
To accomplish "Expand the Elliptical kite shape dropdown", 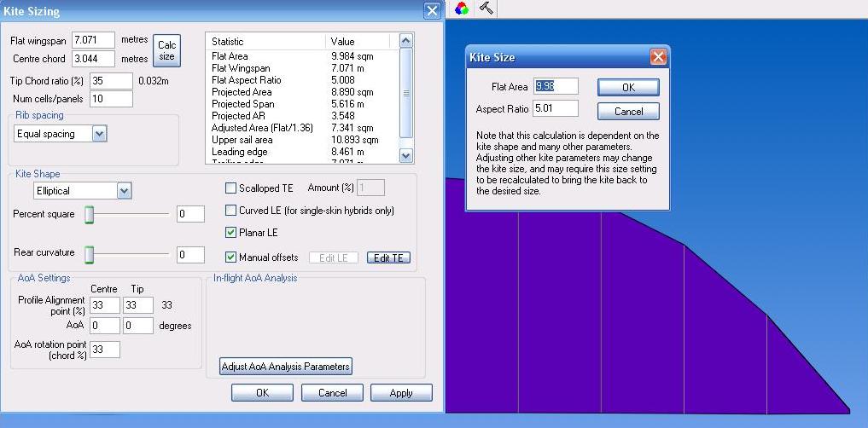I will click(125, 191).
